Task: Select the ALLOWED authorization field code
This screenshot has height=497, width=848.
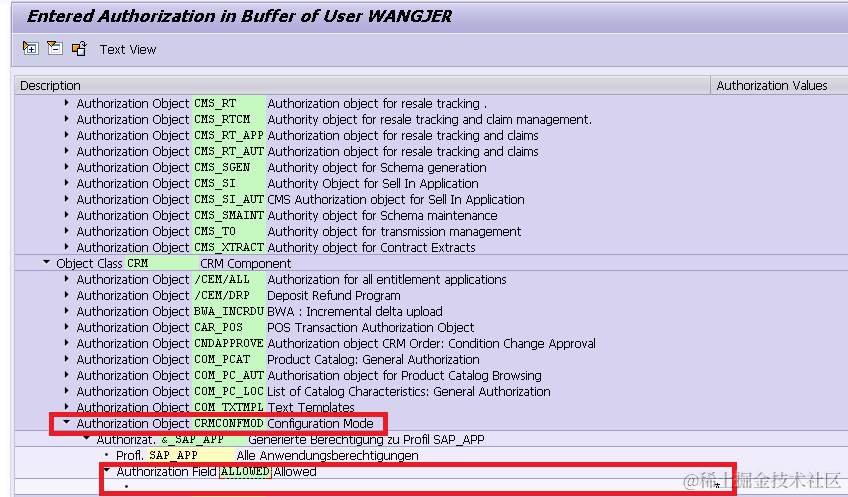Action: (x=245, y=471)
